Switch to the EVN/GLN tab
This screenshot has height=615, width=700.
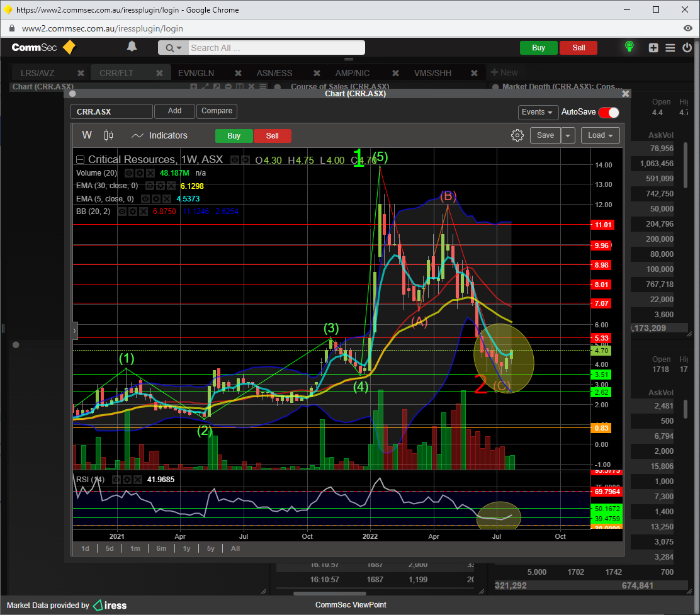tap(196, 73)
